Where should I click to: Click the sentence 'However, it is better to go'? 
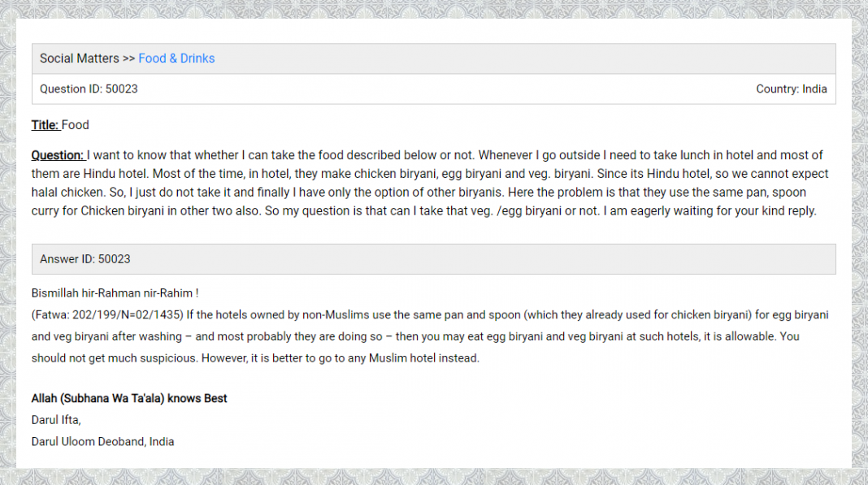[341, 357]
